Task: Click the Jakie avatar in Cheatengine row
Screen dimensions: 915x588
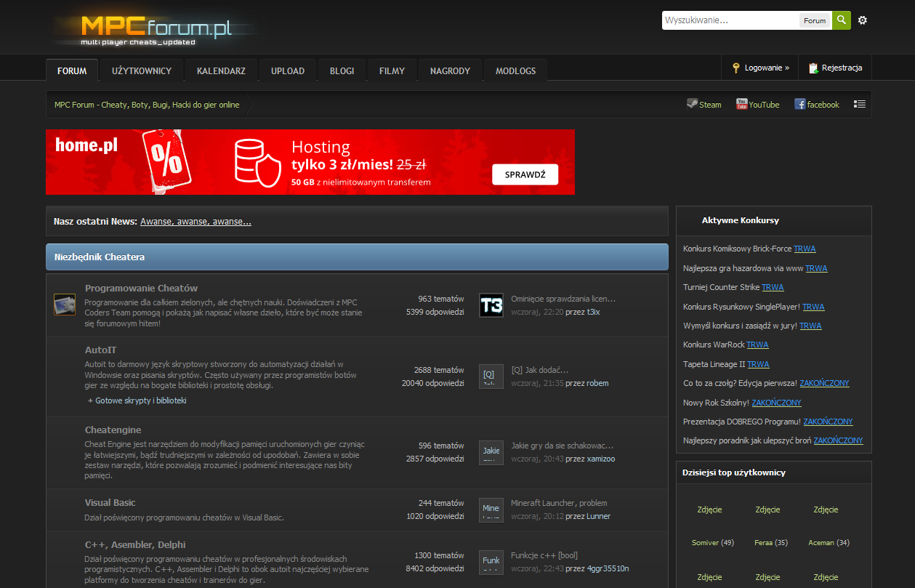Action: pos(491,452)
